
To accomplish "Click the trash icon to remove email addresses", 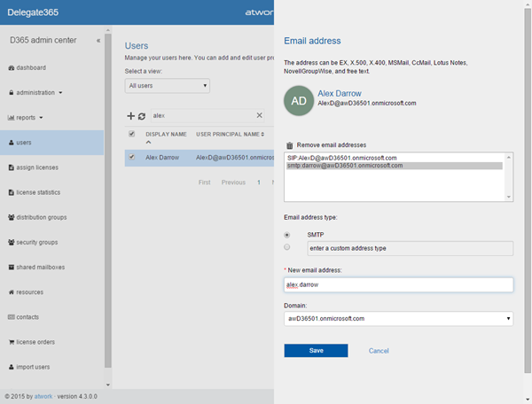I will [289, 144].
